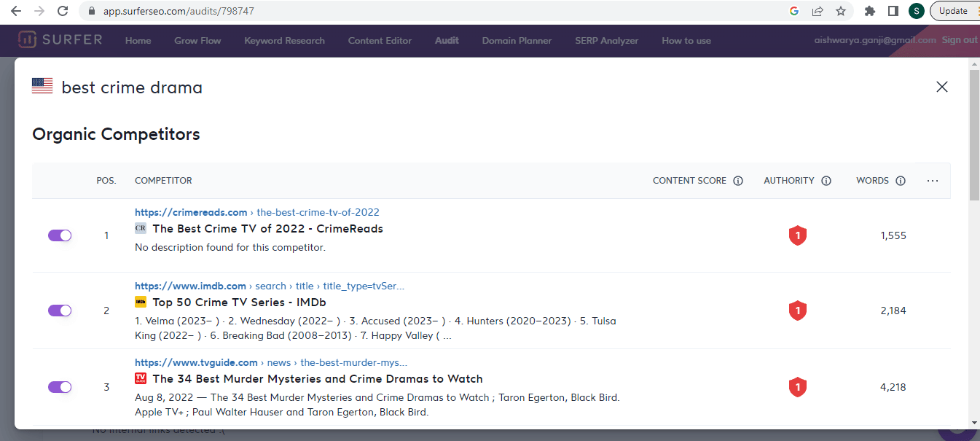980x441 pixels.
Task: Go back using browser back arrow
Action: click(x=16, y=11)
